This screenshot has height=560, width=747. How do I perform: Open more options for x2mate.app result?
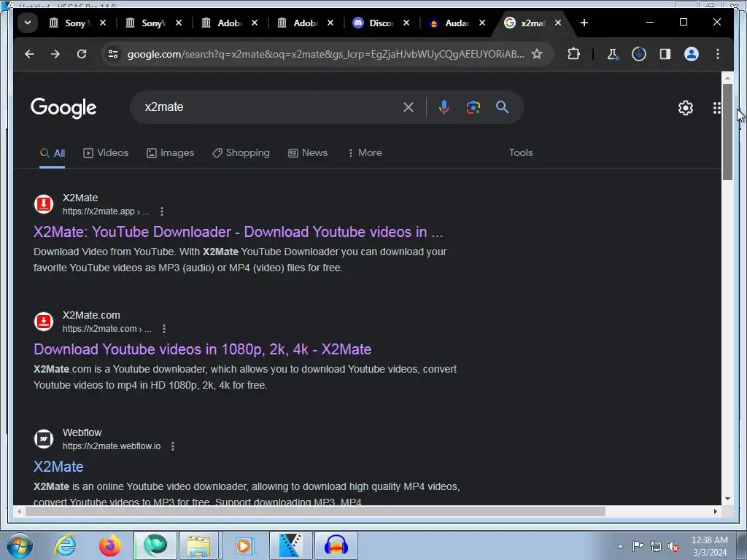(x=162, y=211)
